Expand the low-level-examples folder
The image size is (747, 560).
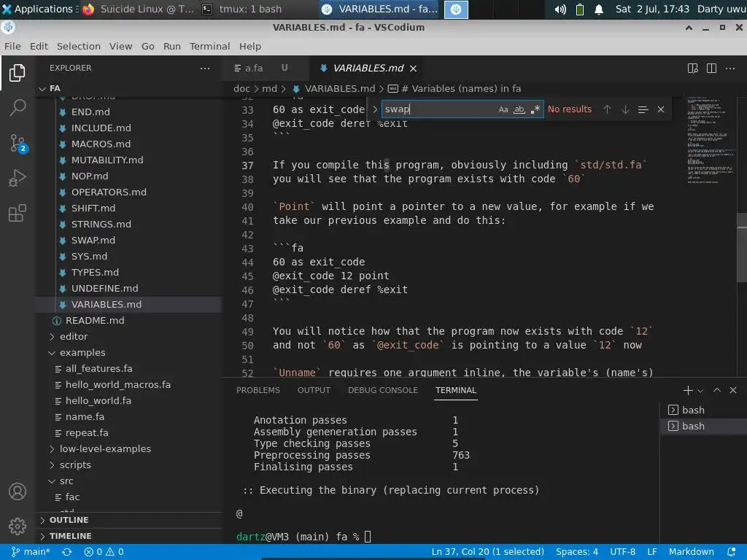tap(128, 448)
